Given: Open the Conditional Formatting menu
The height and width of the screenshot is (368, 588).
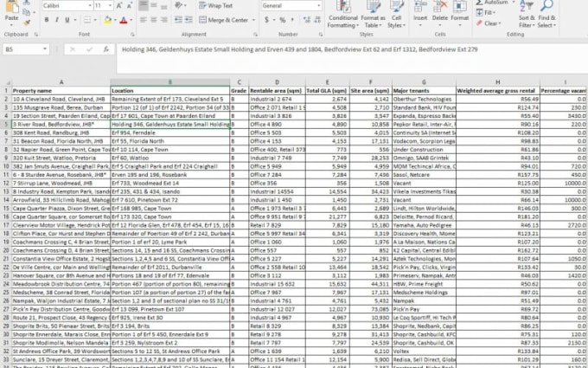Looking at the screenshot, I should point(342,15).
